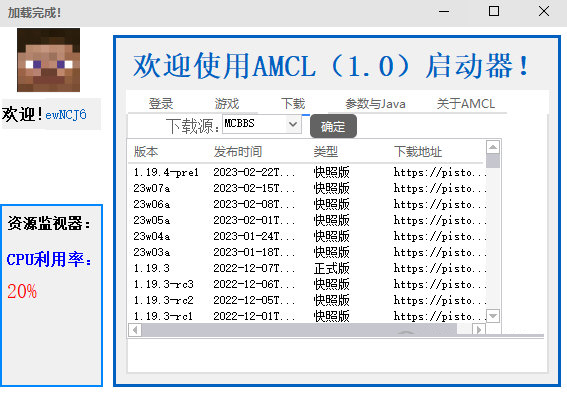Screen dimensions: 567x396
Task: Click the CPU利用率 label
Action: [x=49, y=259]
